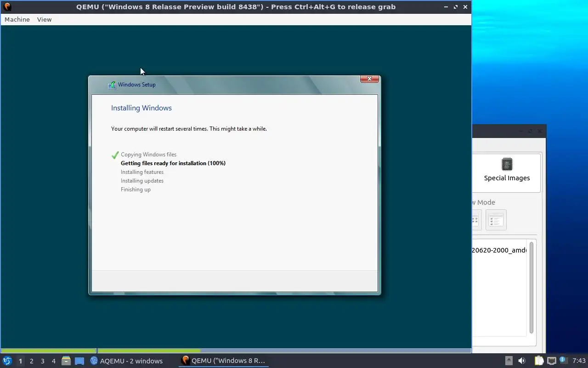Click the QEMU window title icon

click(x=7, y=6)
